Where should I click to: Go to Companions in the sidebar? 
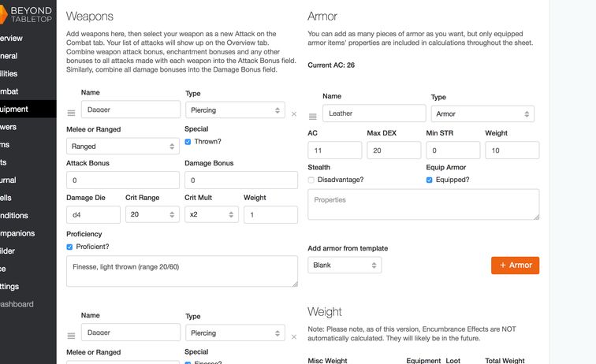point(17,233)
